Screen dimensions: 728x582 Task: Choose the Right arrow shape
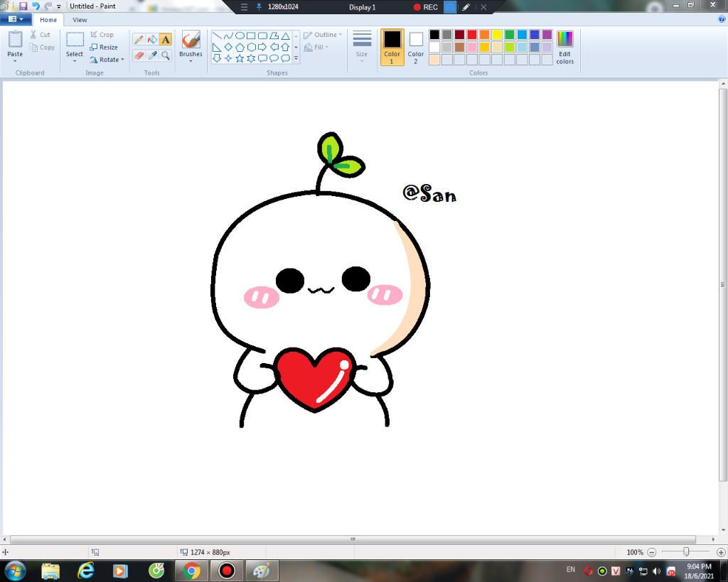(262, 47)
